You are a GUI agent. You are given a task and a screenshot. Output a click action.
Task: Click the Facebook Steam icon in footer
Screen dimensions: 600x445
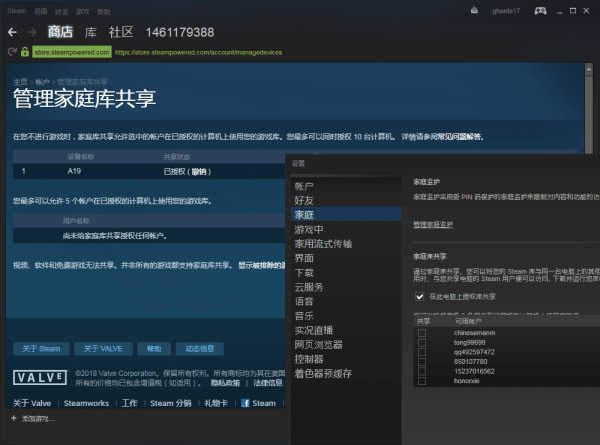click(245, 403)
